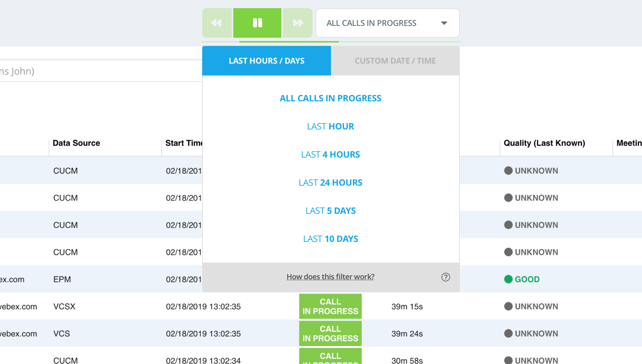This screenshot has height=364, width=642.
Task: Click CALL IN PROGRESS badge in VCSX row
Action: coord(330,306)
